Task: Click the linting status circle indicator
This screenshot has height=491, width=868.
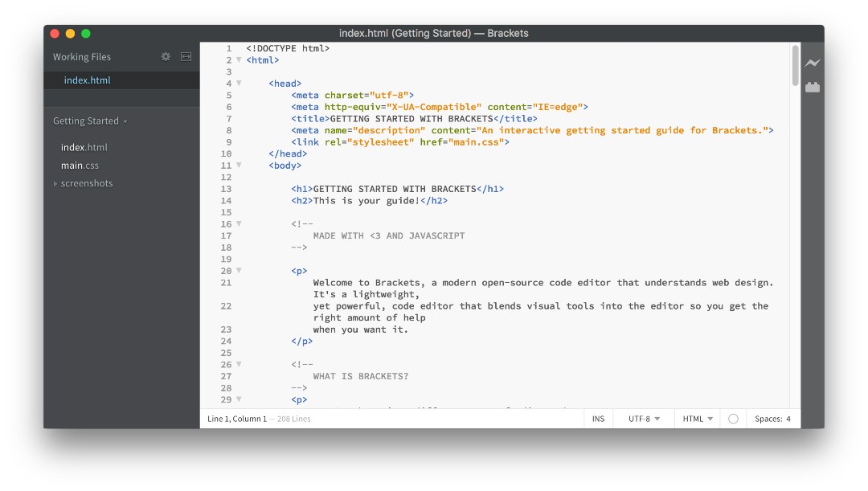Action: point(733,419)
